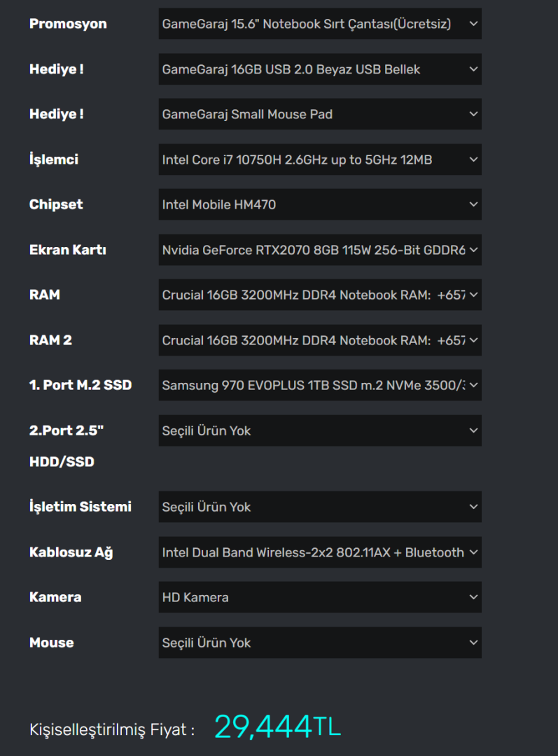Open the Mouse selection dropdown

(x=319, y=643)
